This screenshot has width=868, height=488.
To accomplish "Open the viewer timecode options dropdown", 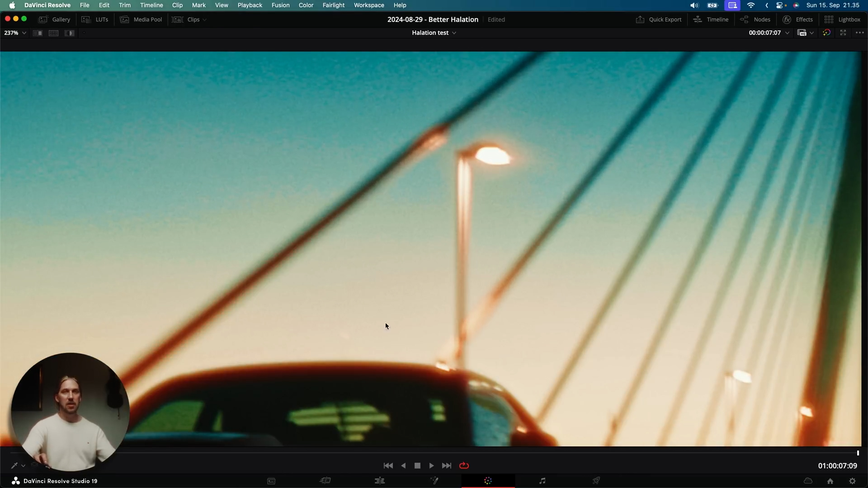I will 787,33.
